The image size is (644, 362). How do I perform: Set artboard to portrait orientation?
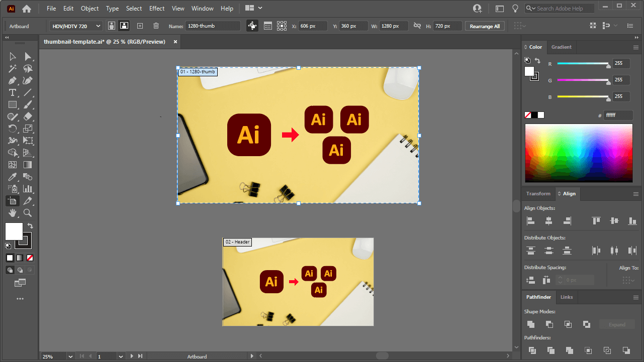[x=112, y=26]
